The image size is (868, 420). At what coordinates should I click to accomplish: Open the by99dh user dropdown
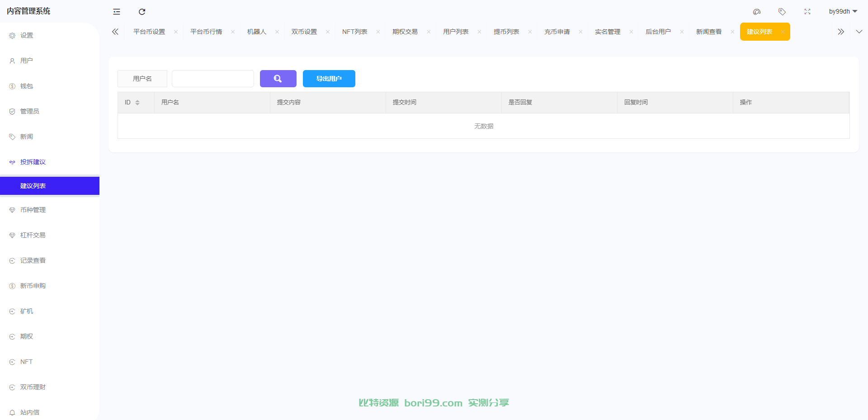click(x=843, y=11)
